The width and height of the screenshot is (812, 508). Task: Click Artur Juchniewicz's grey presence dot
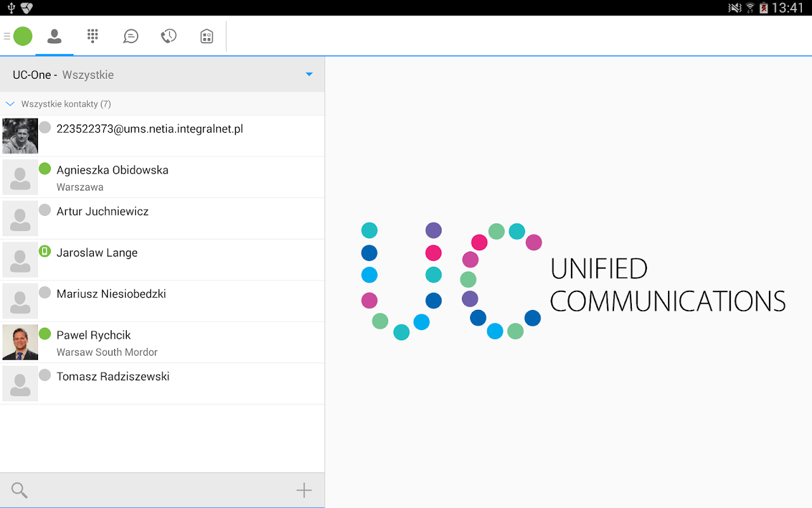tap(44, 210)
